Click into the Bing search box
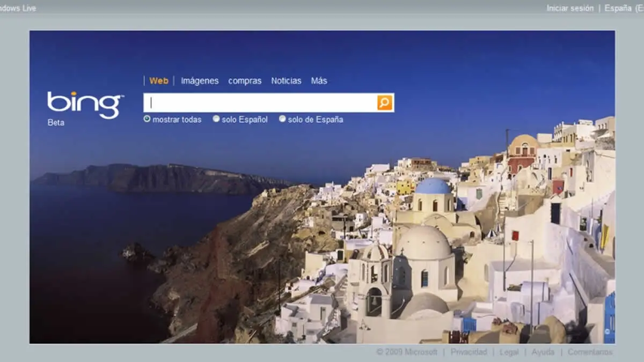644x362 pixels. [260, 102]
